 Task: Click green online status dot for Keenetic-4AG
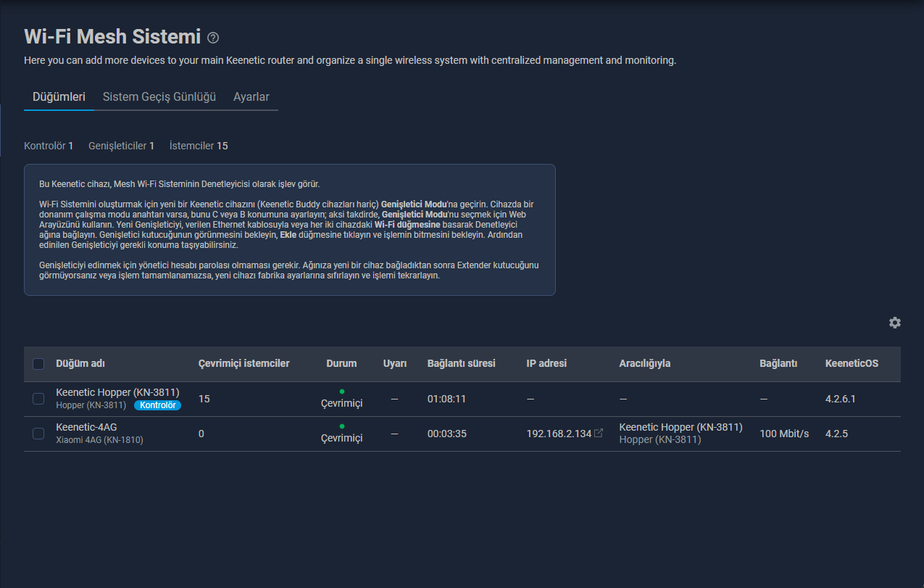point(341,426)
